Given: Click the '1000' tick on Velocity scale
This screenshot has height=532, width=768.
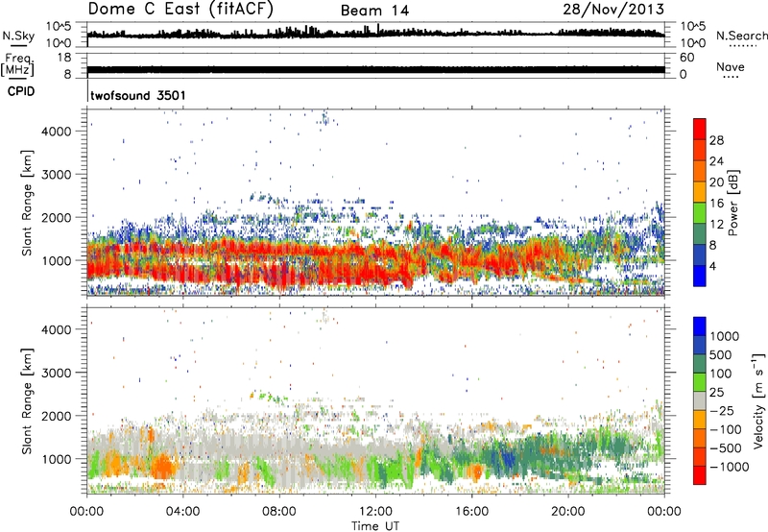Looking at the screenshot, I should point(725,336).
